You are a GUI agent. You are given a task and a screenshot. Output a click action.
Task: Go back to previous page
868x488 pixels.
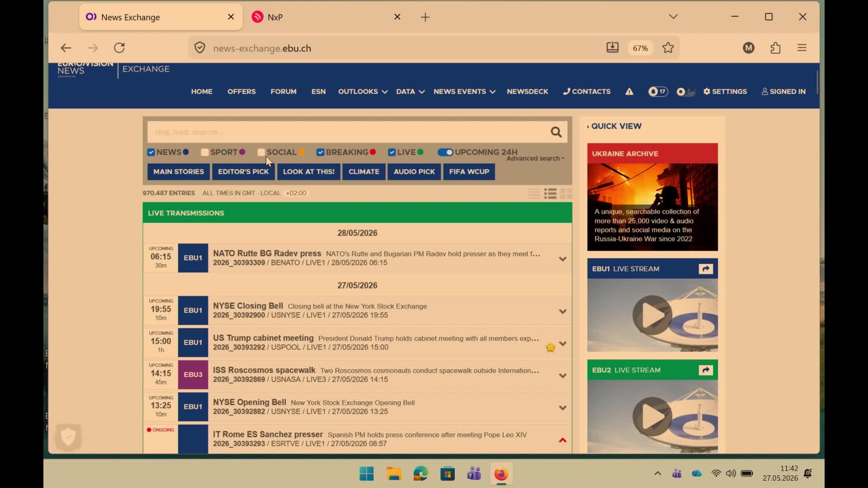click(x=66, y=48)
